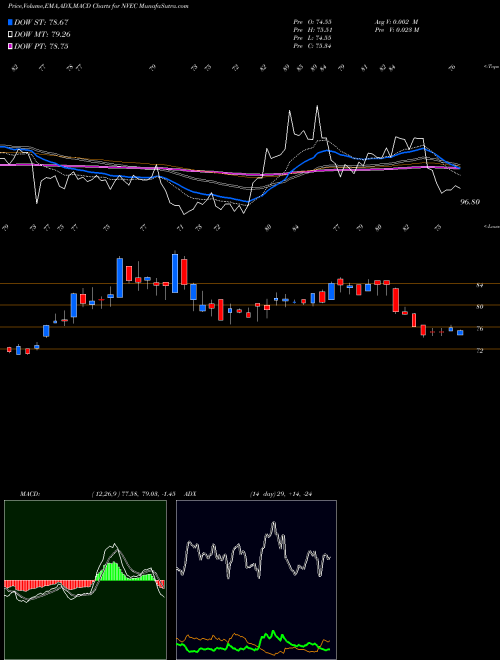Click the blue DOW ST legend square

click(x=10, y=22)
